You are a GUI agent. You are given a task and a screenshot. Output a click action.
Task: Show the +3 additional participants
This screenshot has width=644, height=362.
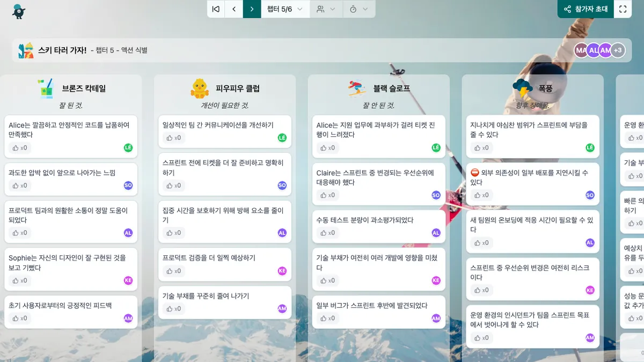(x=618, y=50)
